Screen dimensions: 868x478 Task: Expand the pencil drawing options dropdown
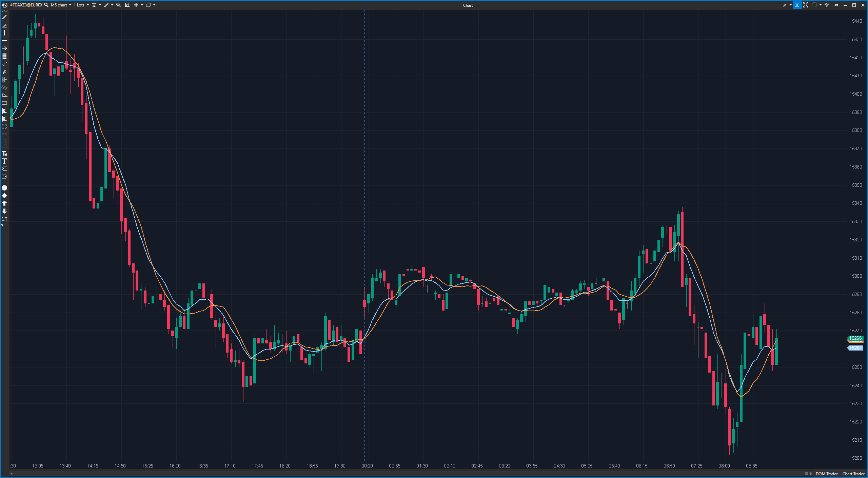pyautogui.click(x=112, y=5)
